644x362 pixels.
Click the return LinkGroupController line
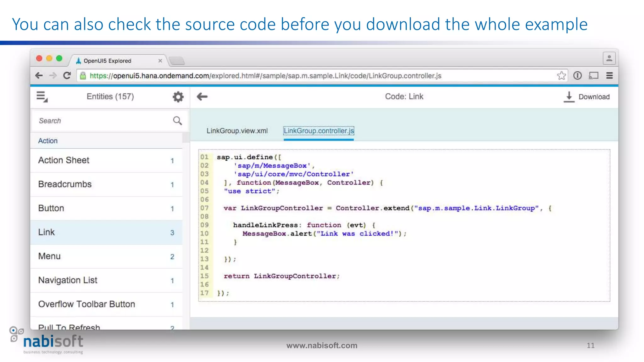pyautogui.click(x=282, y=276)
